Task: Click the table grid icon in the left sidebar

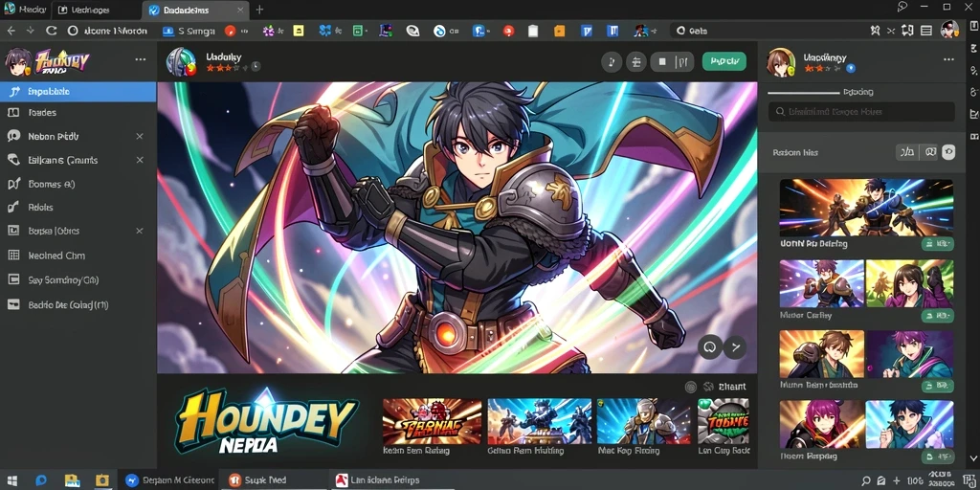Action: (13, 255)
